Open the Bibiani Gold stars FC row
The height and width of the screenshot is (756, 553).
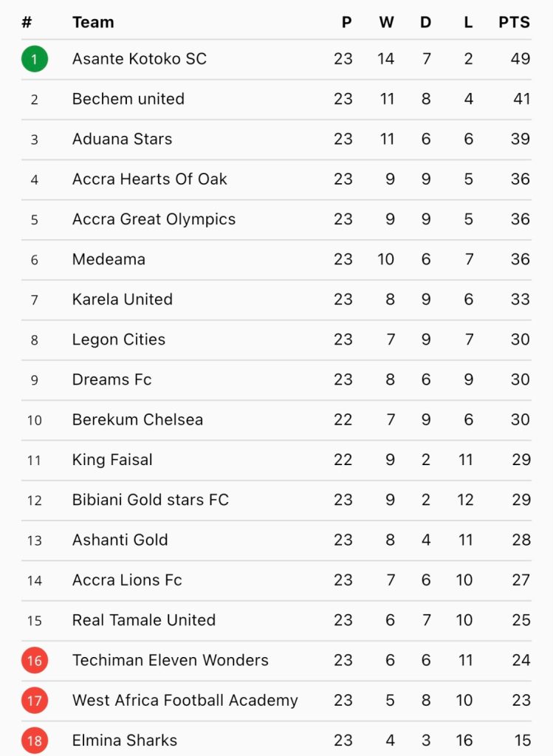click(276, 500)
